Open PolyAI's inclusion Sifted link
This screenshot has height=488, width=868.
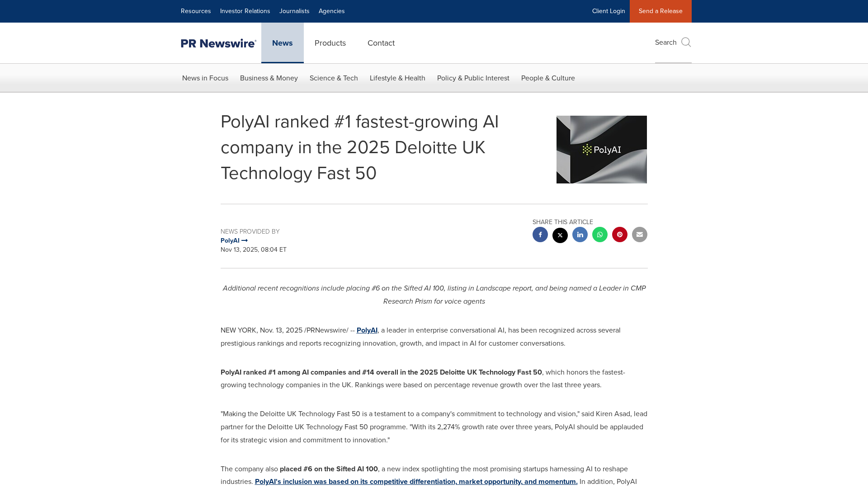[x=416, y=482]
